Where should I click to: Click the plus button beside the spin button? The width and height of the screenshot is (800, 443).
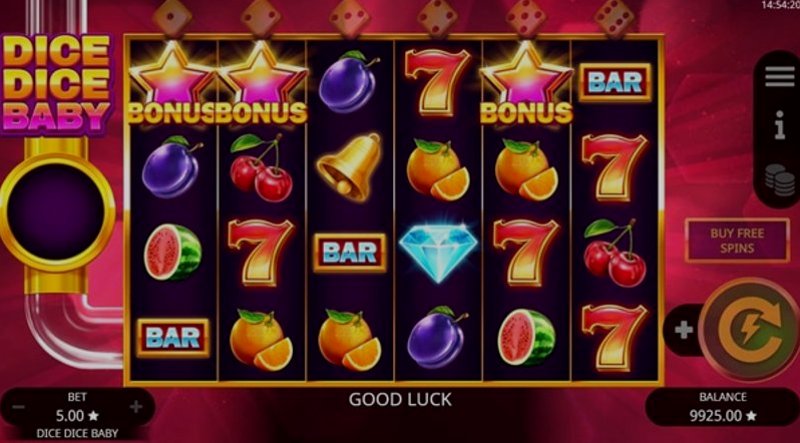pyautogui.click(x=684, y=330)
